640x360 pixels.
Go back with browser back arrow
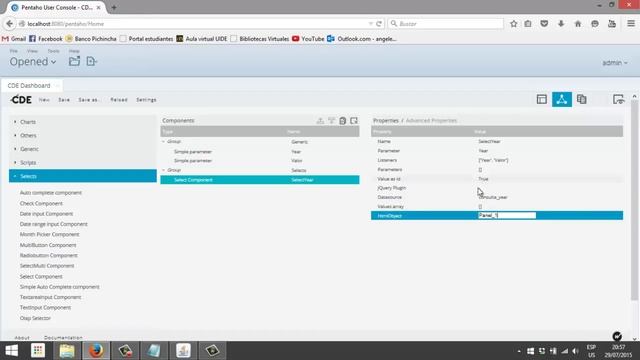[x=9, y=24]
